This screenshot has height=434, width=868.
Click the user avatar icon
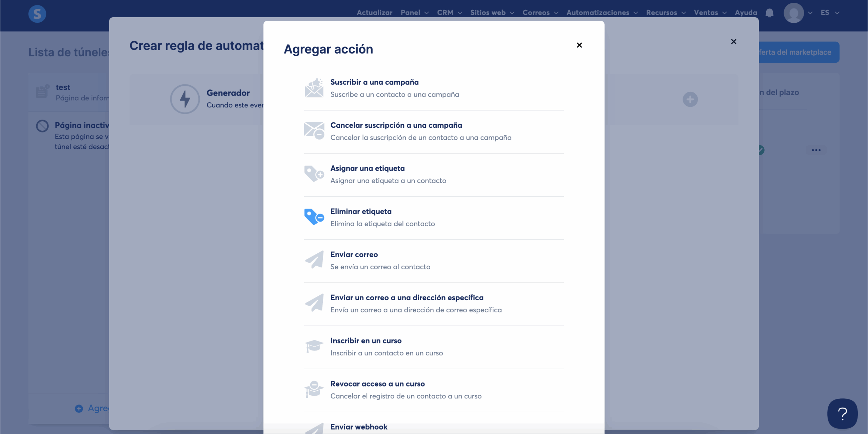pos(793,13)
